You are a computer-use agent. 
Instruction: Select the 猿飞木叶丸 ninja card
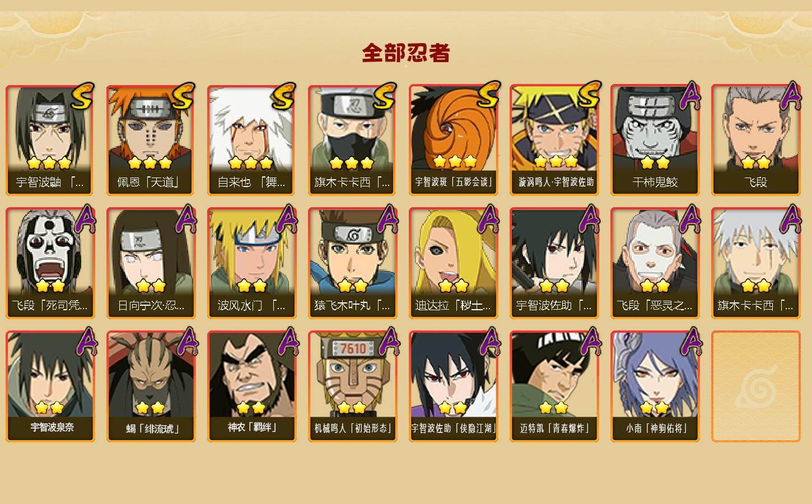point(352,263)
